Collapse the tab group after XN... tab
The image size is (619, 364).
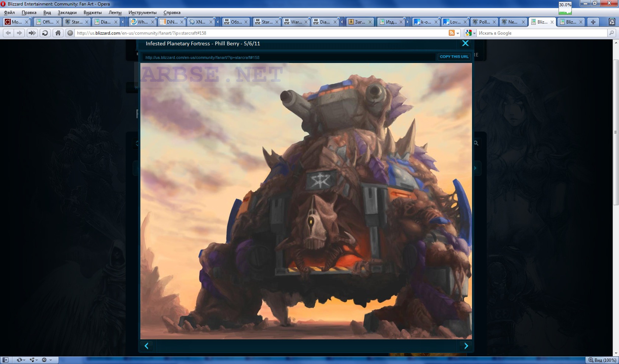pos(218,22)
